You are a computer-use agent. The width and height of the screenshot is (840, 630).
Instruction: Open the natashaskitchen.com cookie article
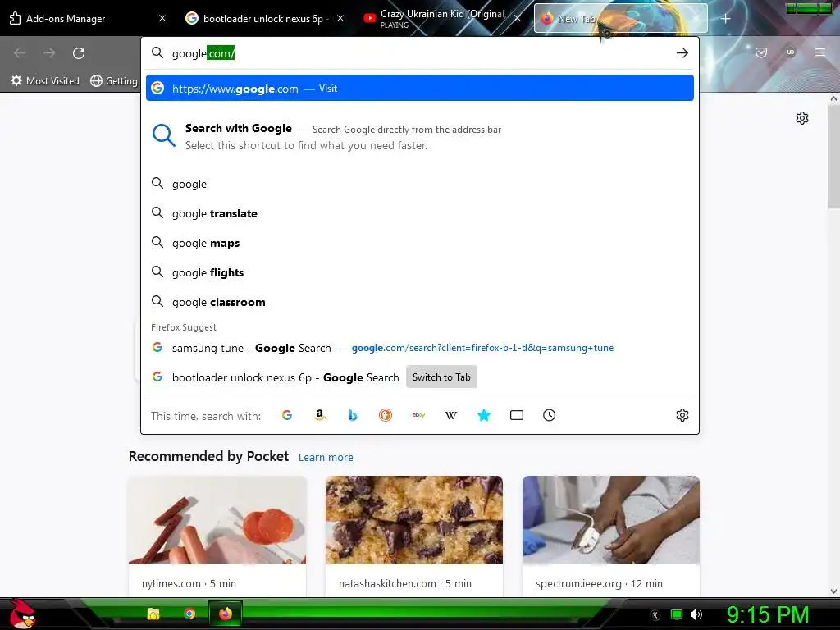tap(414, 519)
